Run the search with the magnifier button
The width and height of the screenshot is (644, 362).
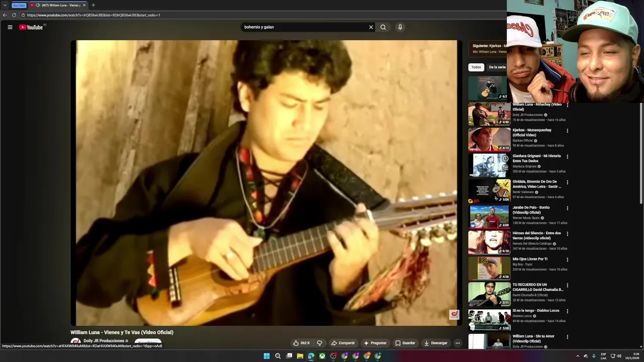tap(383, 27)
